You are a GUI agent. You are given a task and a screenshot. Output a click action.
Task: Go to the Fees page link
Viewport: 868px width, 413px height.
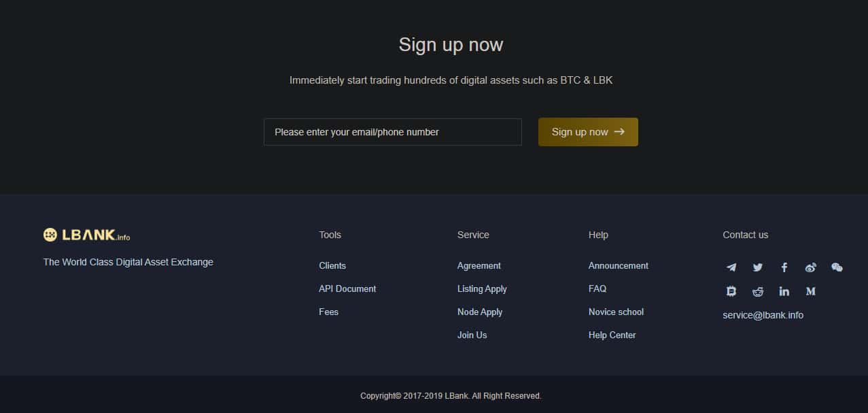click(328, 312)
